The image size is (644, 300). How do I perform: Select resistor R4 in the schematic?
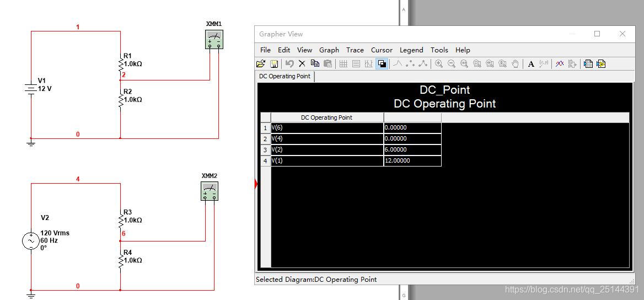click(x=121, y=260)
